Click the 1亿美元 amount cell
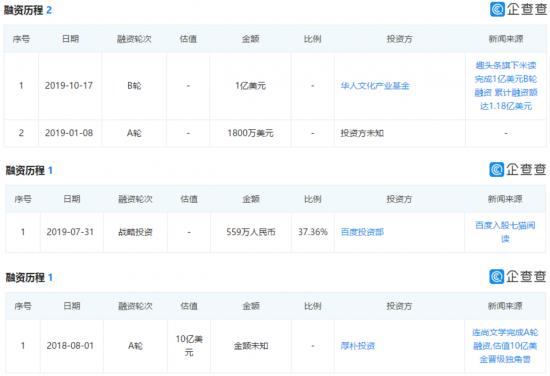Image resolution: width=550 pixels, height=376 pixels. click(x=250, y=86)
